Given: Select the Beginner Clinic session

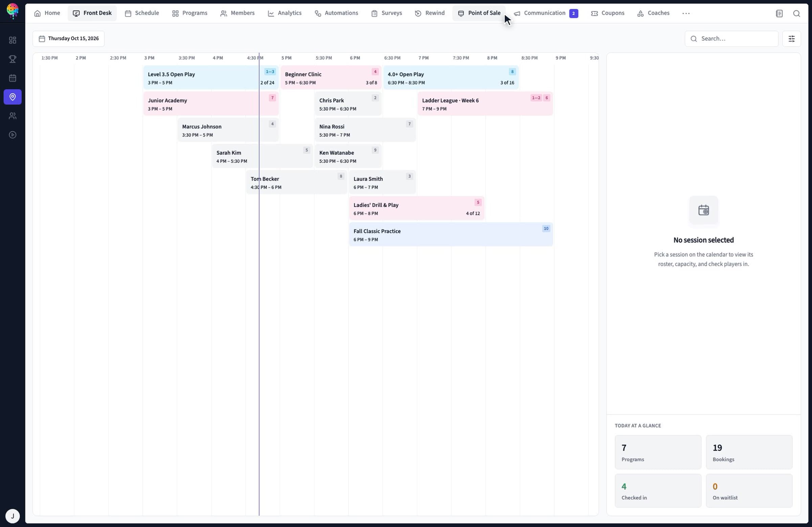Looking at the screenshot, I should coord(331,78).
